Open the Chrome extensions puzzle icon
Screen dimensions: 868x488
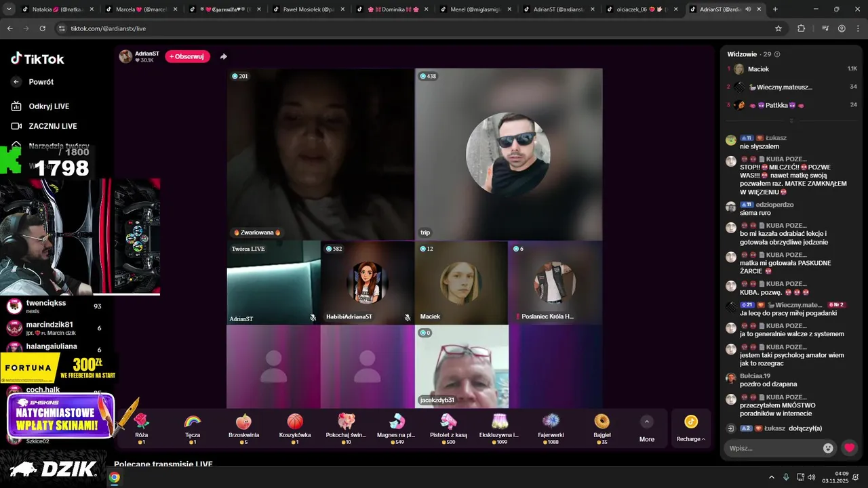802,28
